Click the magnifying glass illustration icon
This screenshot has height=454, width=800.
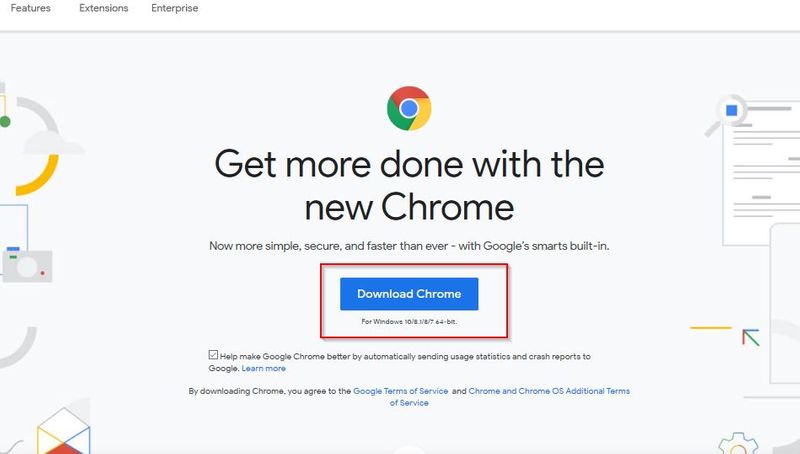(x=726, y=115)
